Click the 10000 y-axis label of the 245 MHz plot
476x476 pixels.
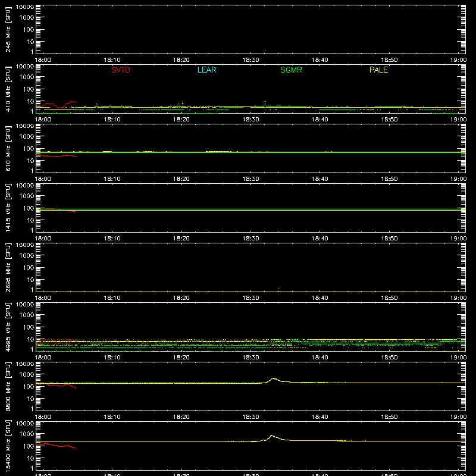[x=25, y=7]
